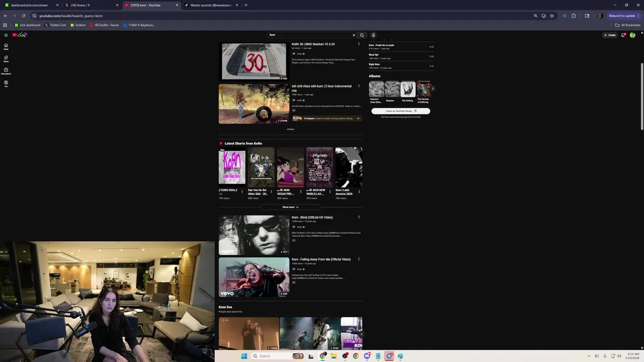Show hidden system tray icons

(589, 356)
